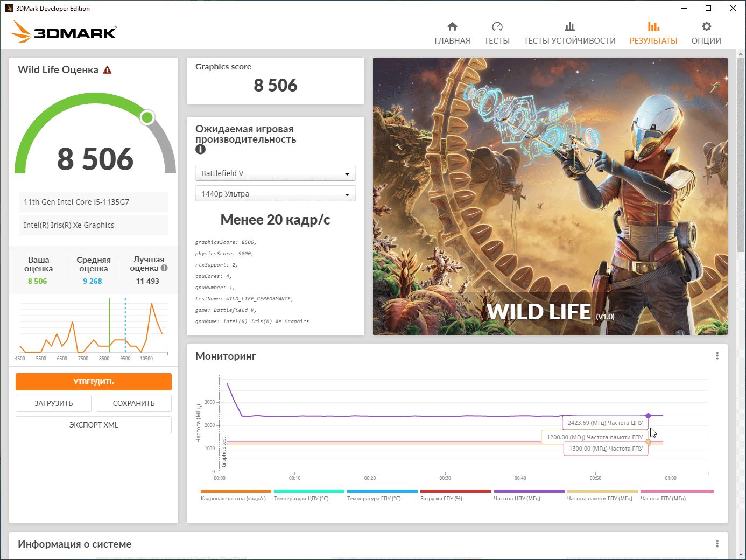The height and width of the screenshot is (560, 746).
Task: Toggle the Температура ЦПУ (°C) legend series
Action: (x=309, y=495)
